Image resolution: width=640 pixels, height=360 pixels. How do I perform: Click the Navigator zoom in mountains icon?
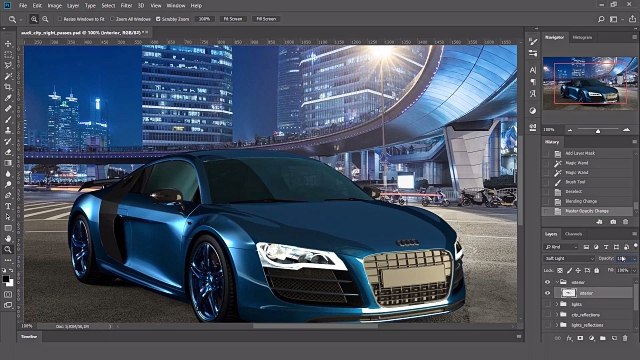pyautogui.click(x=626, y=130)
